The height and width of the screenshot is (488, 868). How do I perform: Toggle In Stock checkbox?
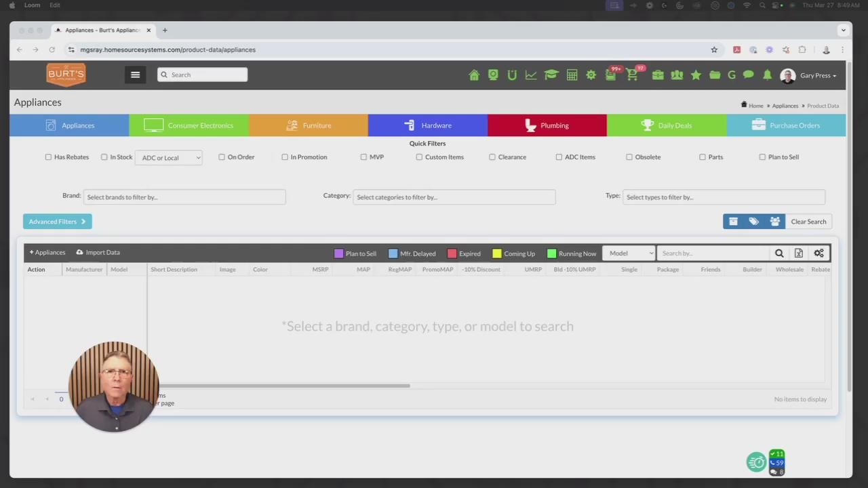point(104,157)
